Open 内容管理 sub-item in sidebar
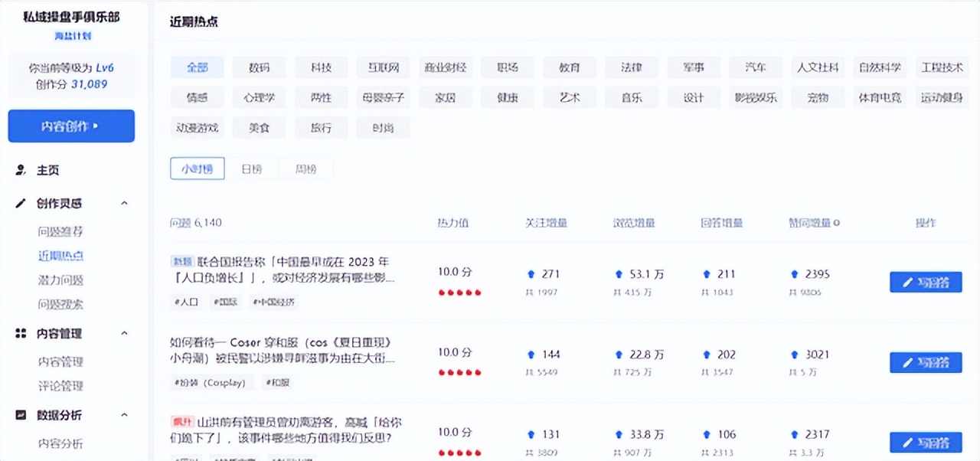This screenshot has height=461, width=980. click(60, 361)
